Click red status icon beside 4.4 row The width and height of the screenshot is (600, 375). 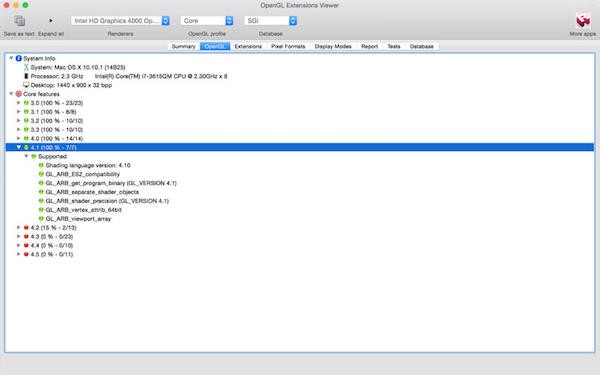click(x=26, y=245)
